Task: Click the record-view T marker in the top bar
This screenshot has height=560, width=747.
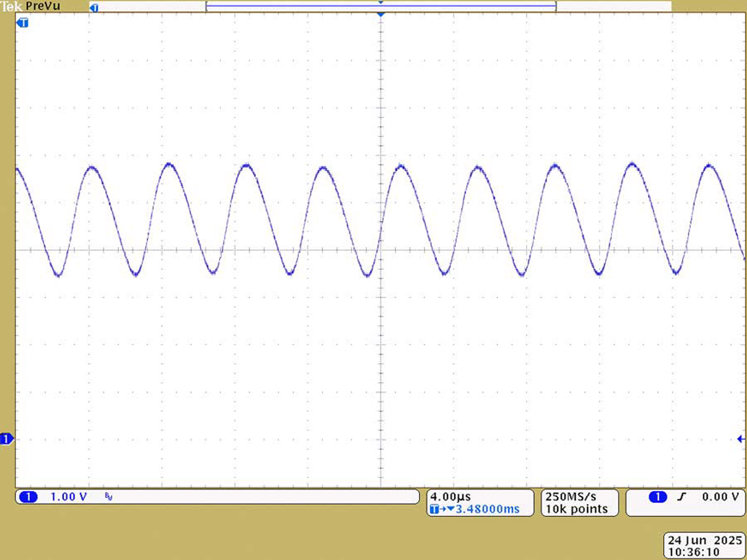Action: [94, 8]
